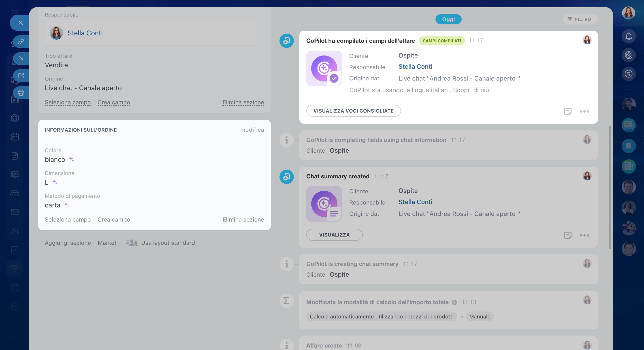Image resolution: width=644 pixels, height=350 pixels.
Task: Click the note icon on CoPilot fields card
Action: (x=568, y=111)
